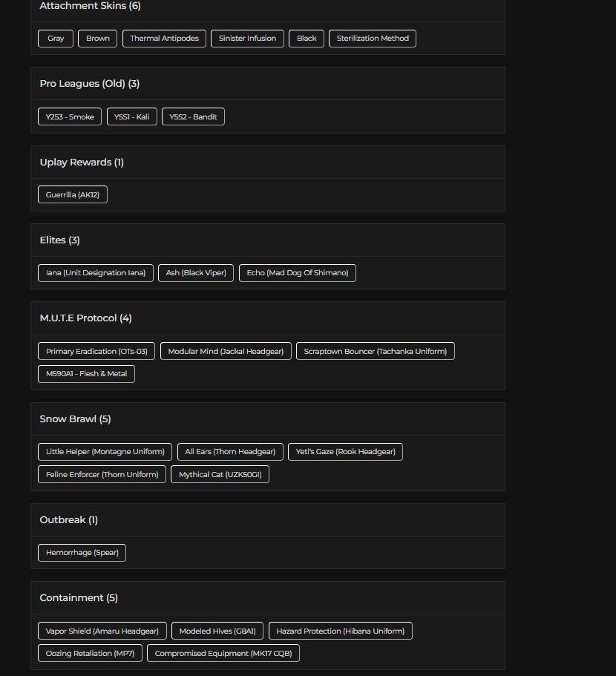The image size is (616, 676).
Task: Choose Compromised Equipment (MK17 CQB) tag
Action: pyautogui.click(x=223, y=653)
